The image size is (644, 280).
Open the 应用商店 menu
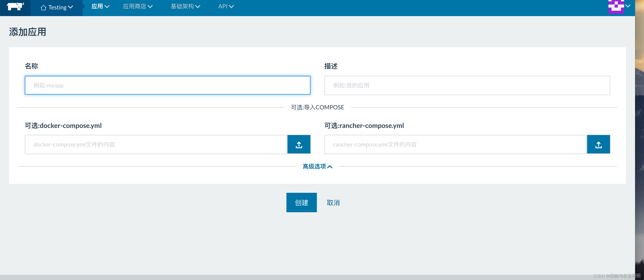138,6
